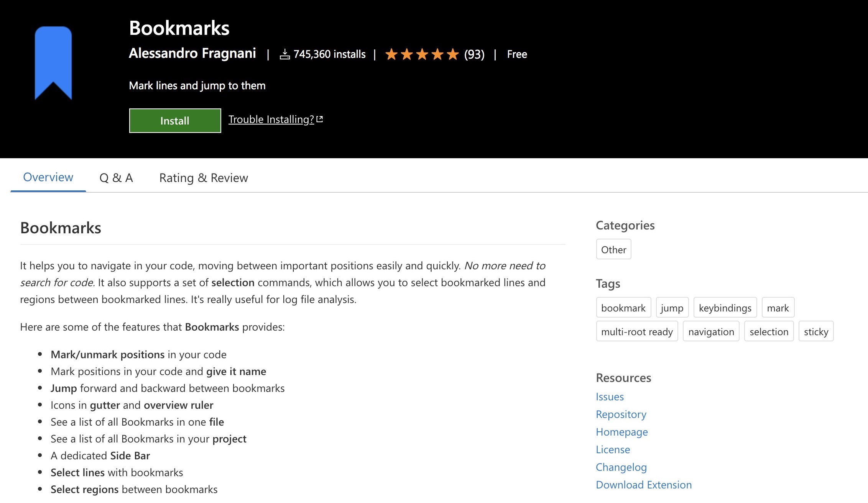Click the Rating & Review tab
Screen dimensions: 868x503
(203, 177)
